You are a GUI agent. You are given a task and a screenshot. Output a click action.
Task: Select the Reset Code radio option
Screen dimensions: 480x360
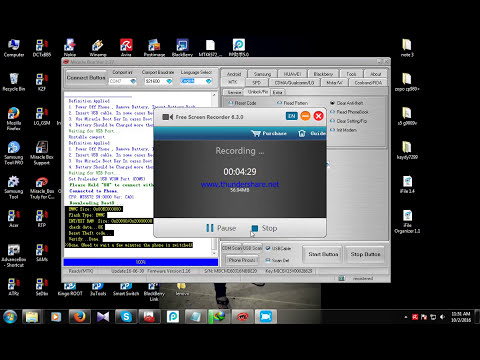242,103
